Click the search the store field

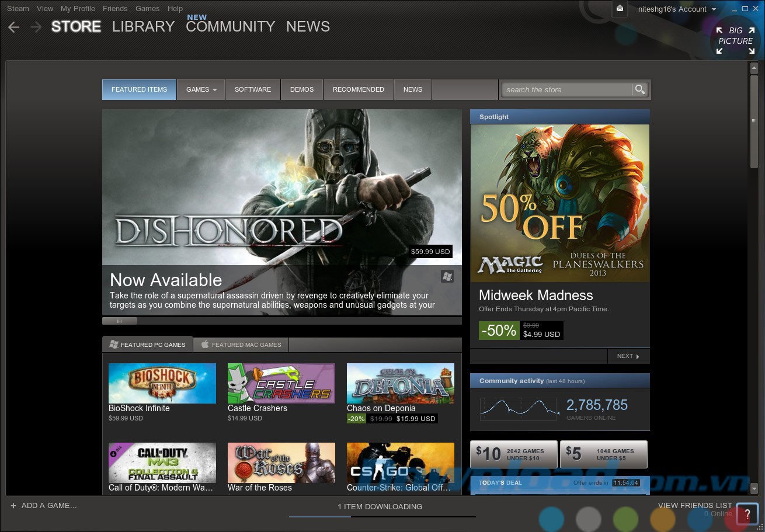point(566,89)
